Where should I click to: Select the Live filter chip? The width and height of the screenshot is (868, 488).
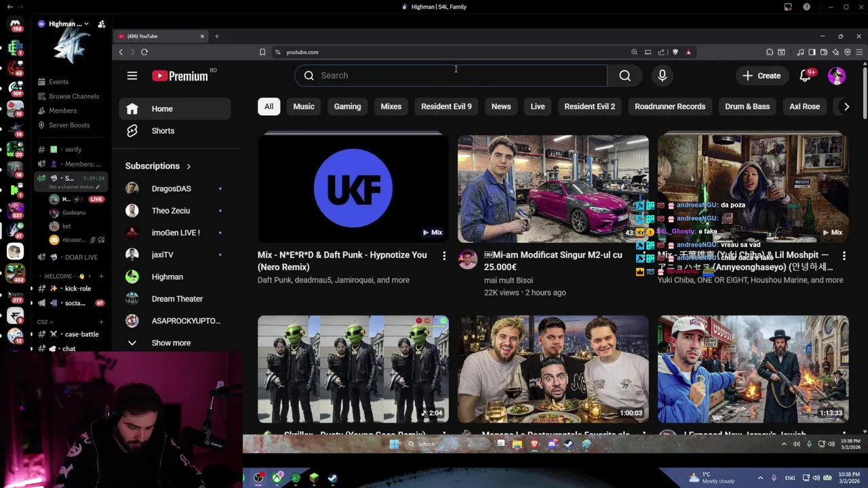pos(538,106)
